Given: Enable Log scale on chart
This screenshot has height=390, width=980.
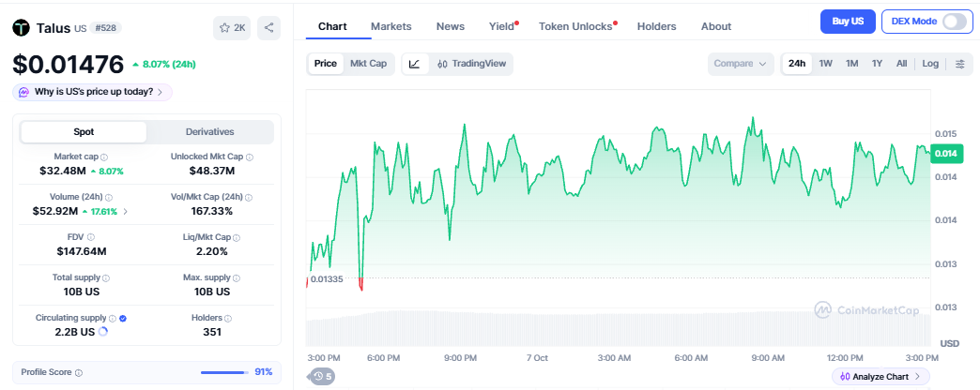Looking at the screenshot, I should tap(930, 64).
